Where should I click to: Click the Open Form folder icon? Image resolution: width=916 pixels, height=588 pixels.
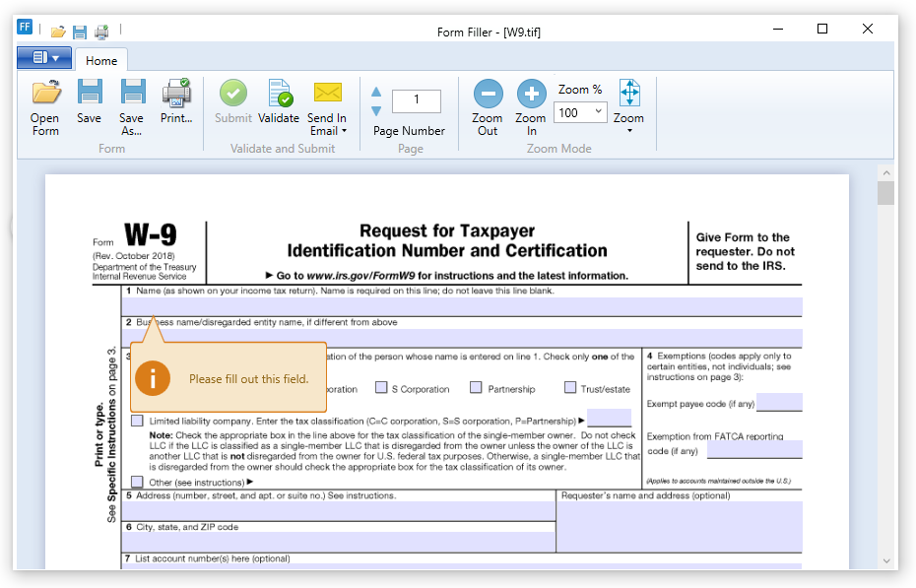[x=45, y=94]
